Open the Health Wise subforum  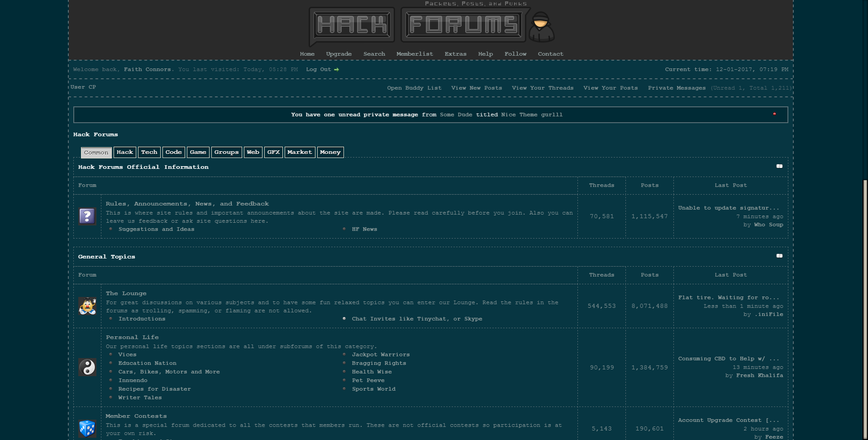(x=372, y=372)
